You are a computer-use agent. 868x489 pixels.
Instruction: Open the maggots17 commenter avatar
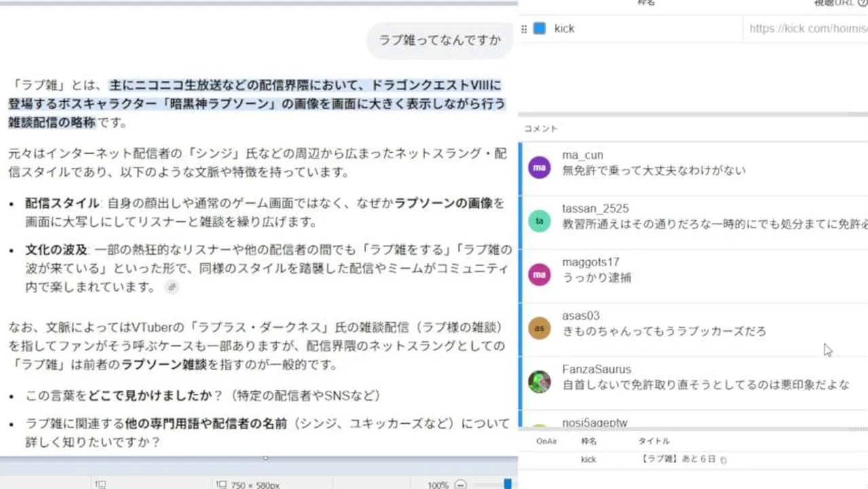click(539, 274)
